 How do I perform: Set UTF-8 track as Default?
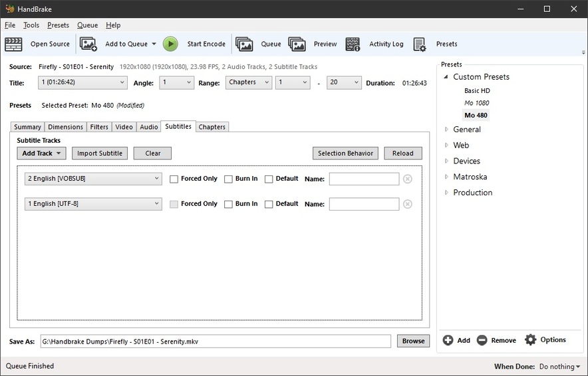point(269,204)
